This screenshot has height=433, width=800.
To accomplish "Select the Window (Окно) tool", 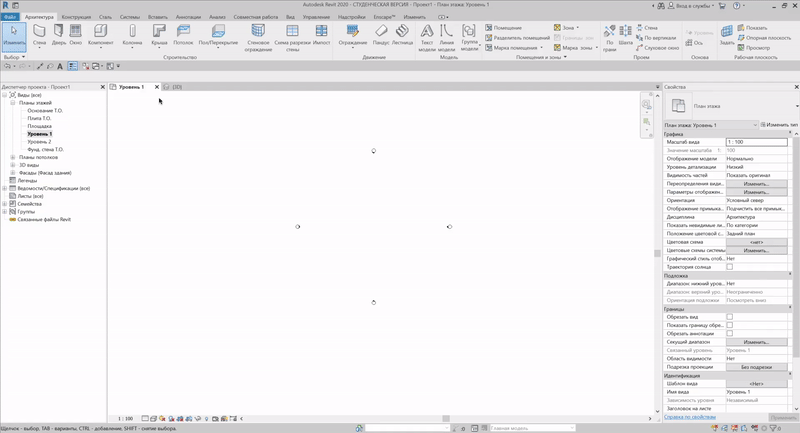I will (x=76, y=36).
